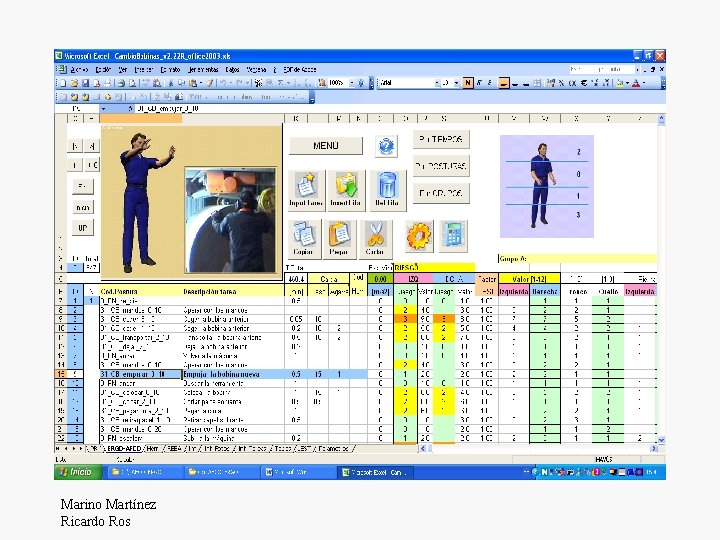
Task: Open the Microsoft Excel taskbar button
Action: (x=376, y=472)
